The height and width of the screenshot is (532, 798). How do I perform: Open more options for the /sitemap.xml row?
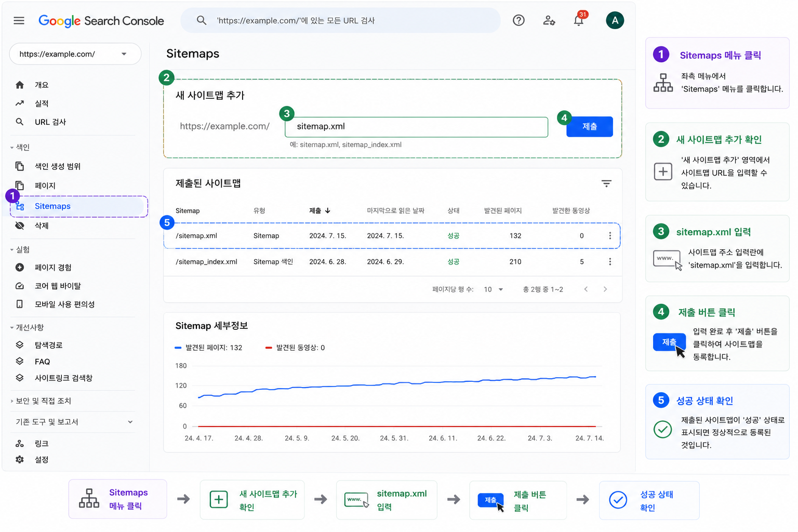[x=610, y=236]
